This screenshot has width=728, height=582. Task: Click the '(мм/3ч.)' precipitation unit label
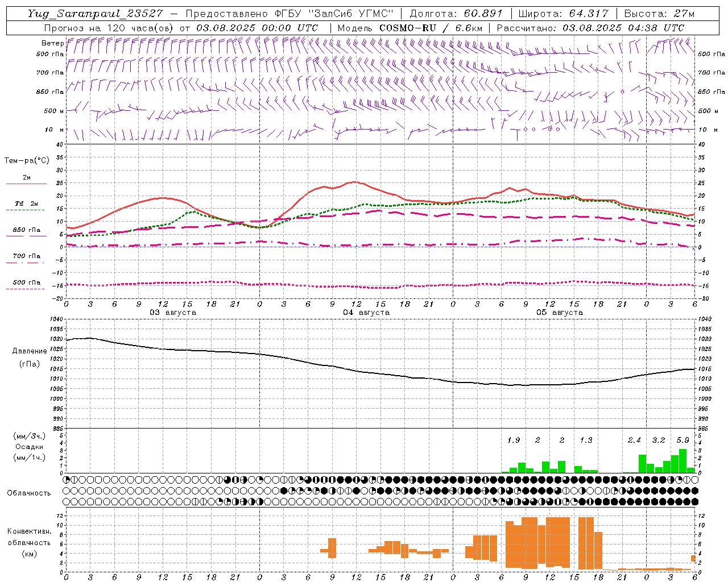(x=30, y=436)
